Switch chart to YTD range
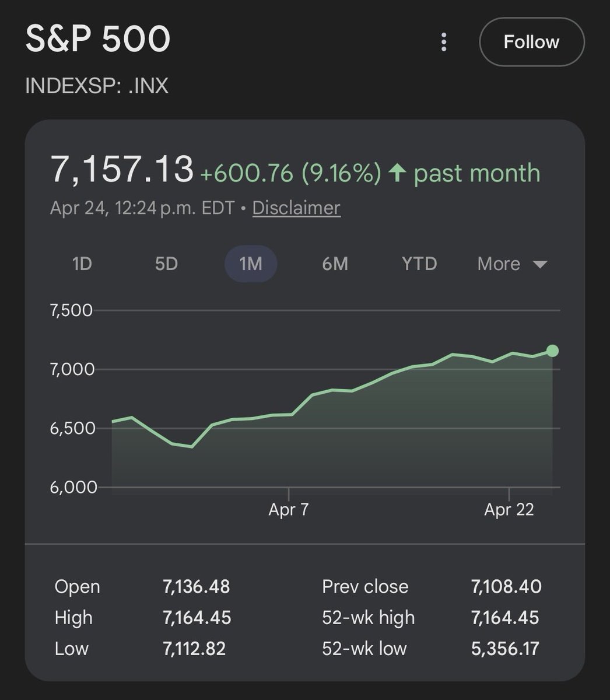This screenshot has width=610, height=700. [x=419, y=264]
